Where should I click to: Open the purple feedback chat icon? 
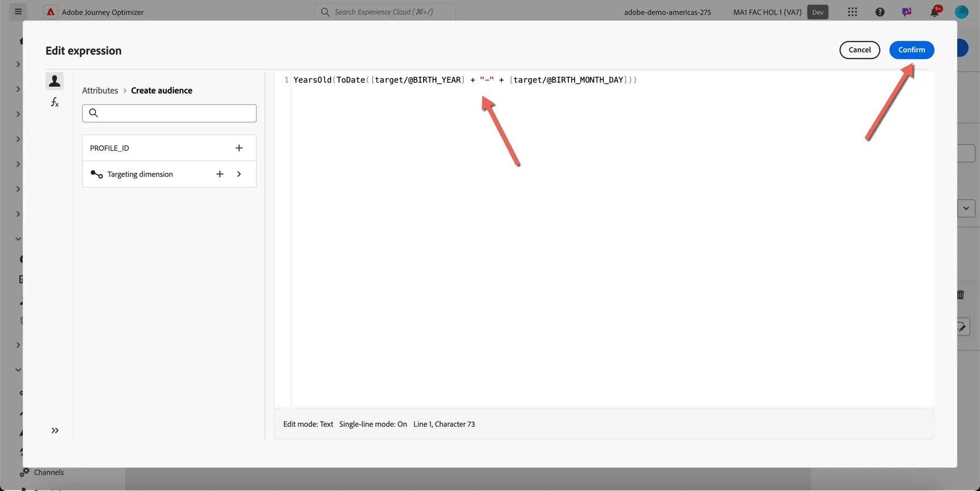(x=907, y=12)
